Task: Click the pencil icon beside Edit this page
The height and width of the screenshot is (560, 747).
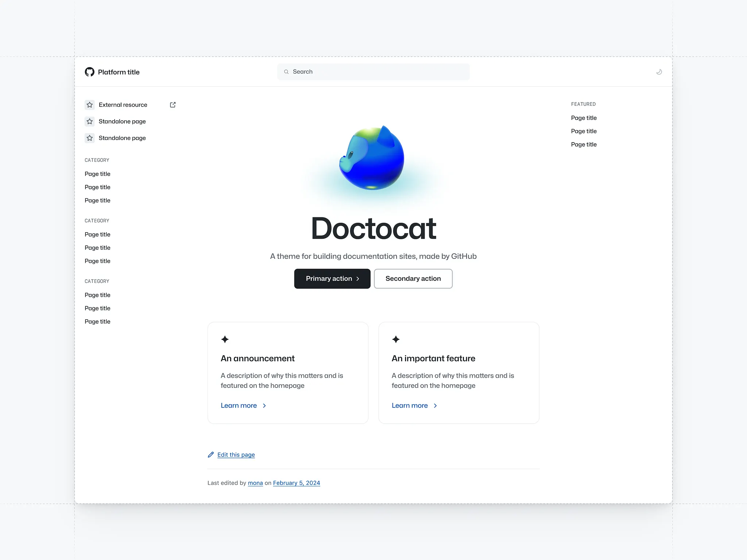Action: (x=211, y=455)
